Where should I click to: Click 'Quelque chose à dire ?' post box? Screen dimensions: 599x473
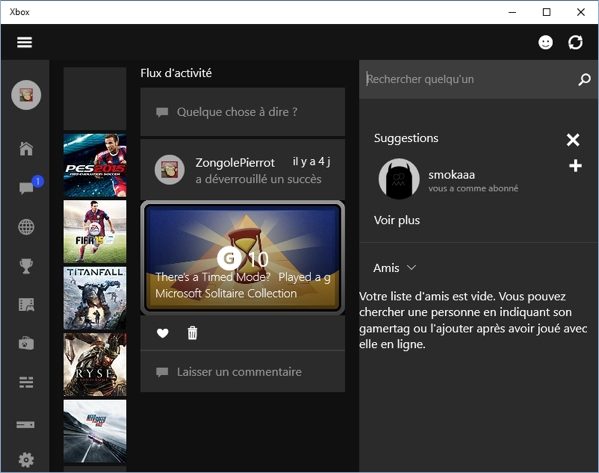(243, 112)
